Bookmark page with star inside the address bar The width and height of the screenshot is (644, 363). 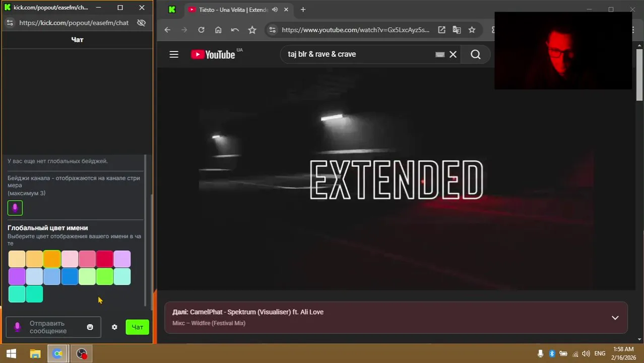(472, 30)
